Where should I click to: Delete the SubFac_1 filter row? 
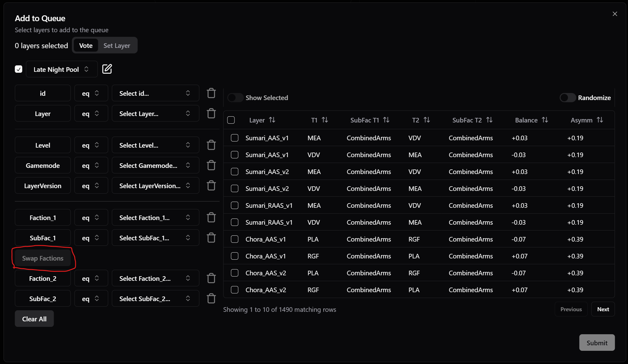[x=211, y=238]
